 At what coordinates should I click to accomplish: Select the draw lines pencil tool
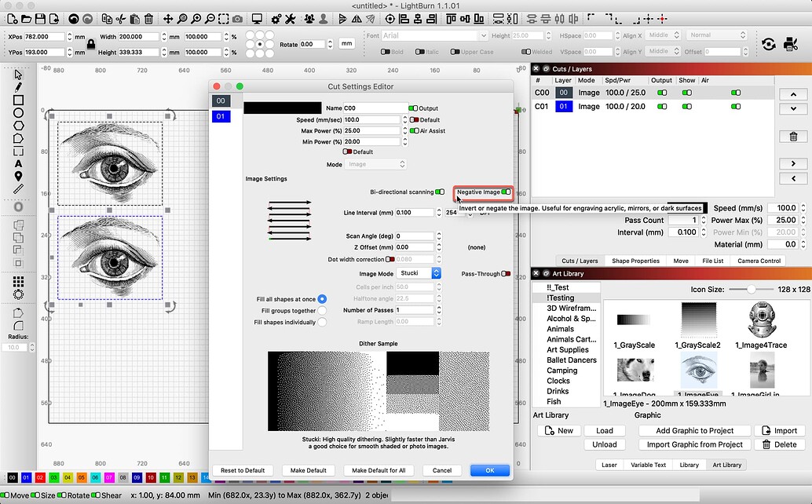[18, 87]
